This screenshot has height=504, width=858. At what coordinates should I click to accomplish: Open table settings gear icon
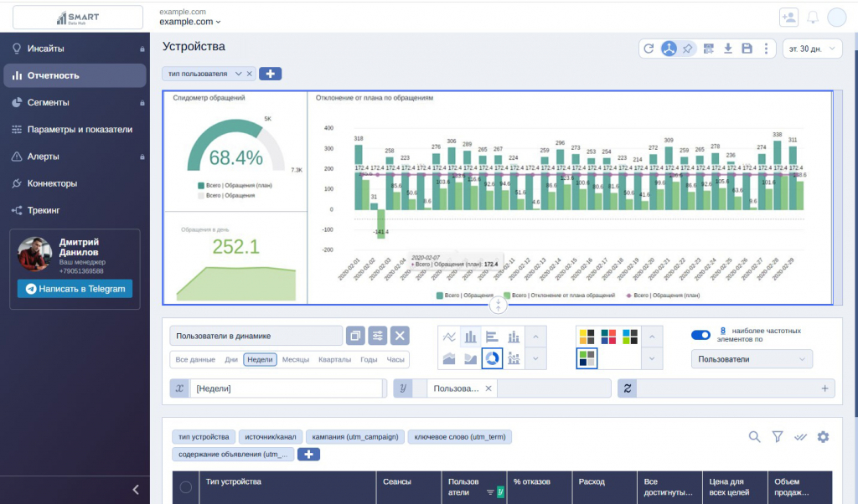[823, 436]
